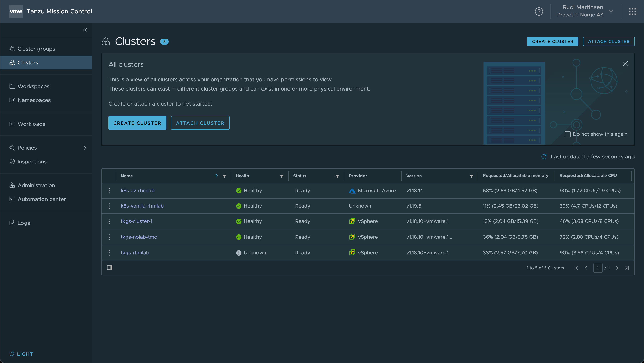
Task: Click the page number input field
Action: (x=598, y=268)
